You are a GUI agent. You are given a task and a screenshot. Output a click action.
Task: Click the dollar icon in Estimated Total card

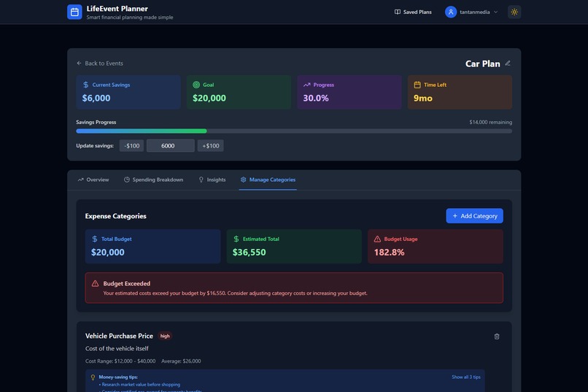tap(236, 239)
